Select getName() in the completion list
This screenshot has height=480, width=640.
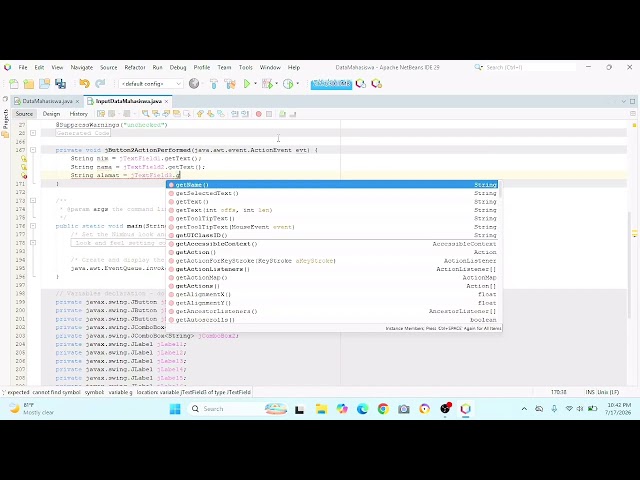[332, 185]
